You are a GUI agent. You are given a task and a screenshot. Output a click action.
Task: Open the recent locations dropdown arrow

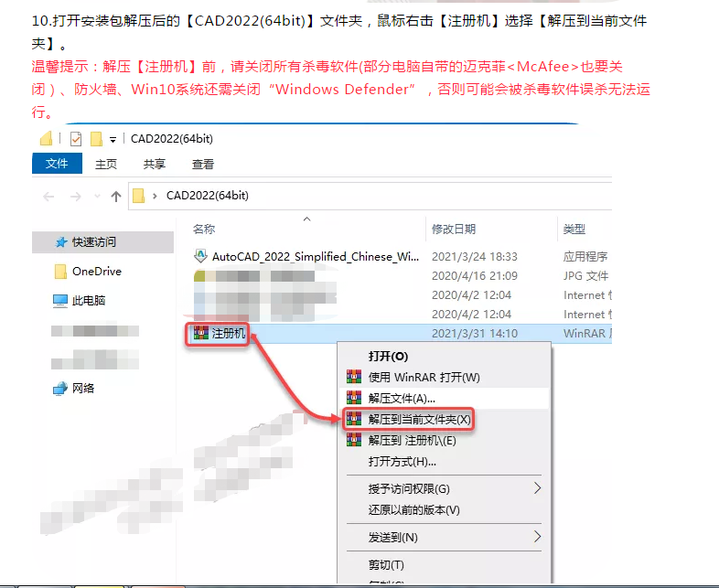coord(97,197)
